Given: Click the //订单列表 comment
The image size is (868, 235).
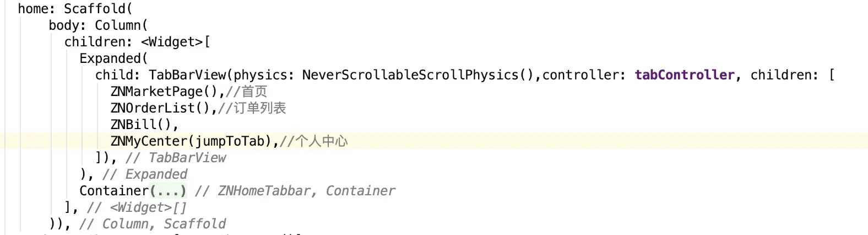Looking at the screenshot, I should (x=252, y=108).
